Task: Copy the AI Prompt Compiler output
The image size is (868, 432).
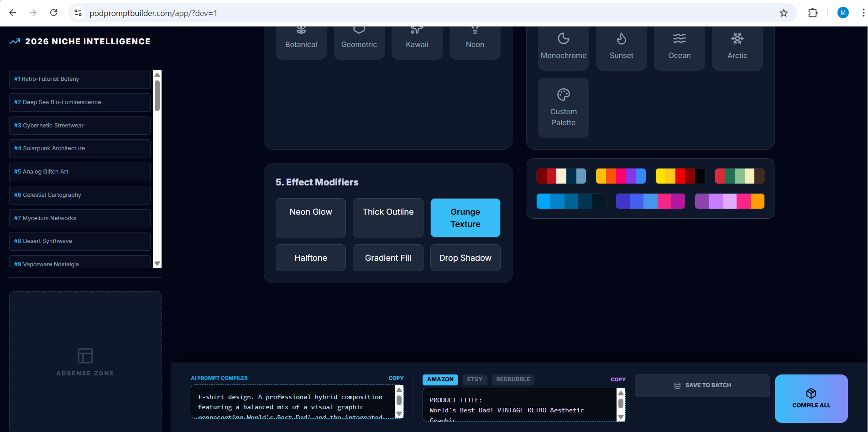Action: pos(396,378)
